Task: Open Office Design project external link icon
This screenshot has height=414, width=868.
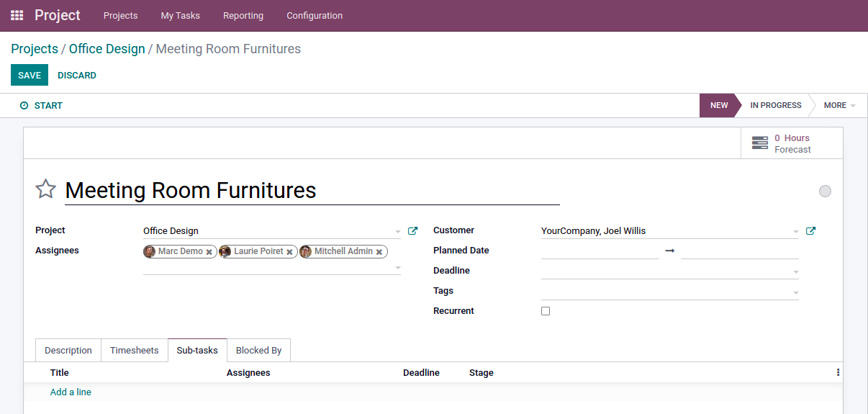Action: click(412, 231)
